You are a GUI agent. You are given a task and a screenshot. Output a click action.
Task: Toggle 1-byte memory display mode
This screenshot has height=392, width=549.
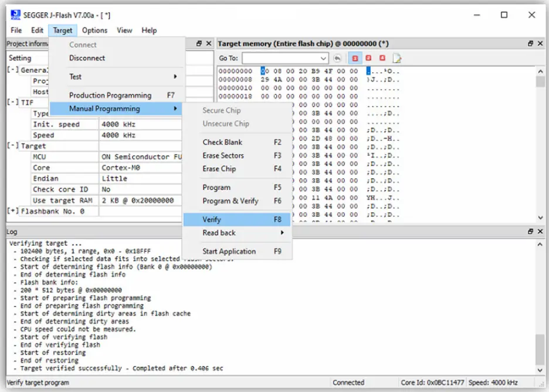click(x=354, y=58)
